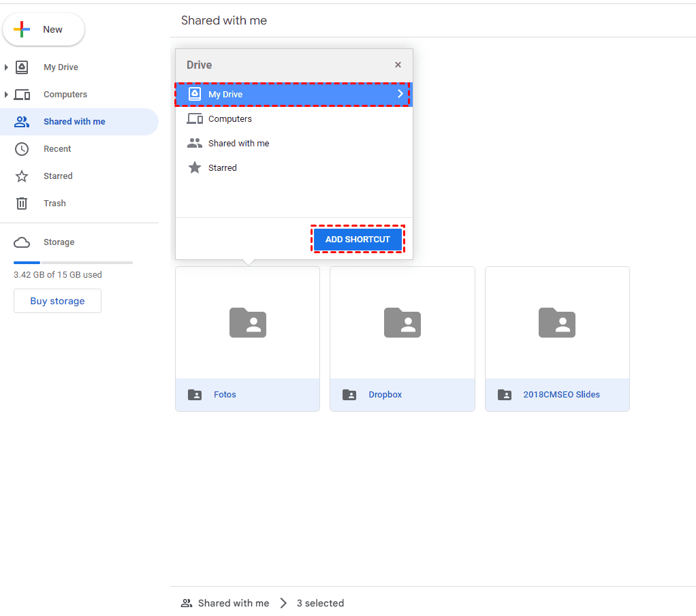The height and width of the screenshot is (616, 696).
Task: Open My Drive chevron in dialog
Action: (400, 95)
